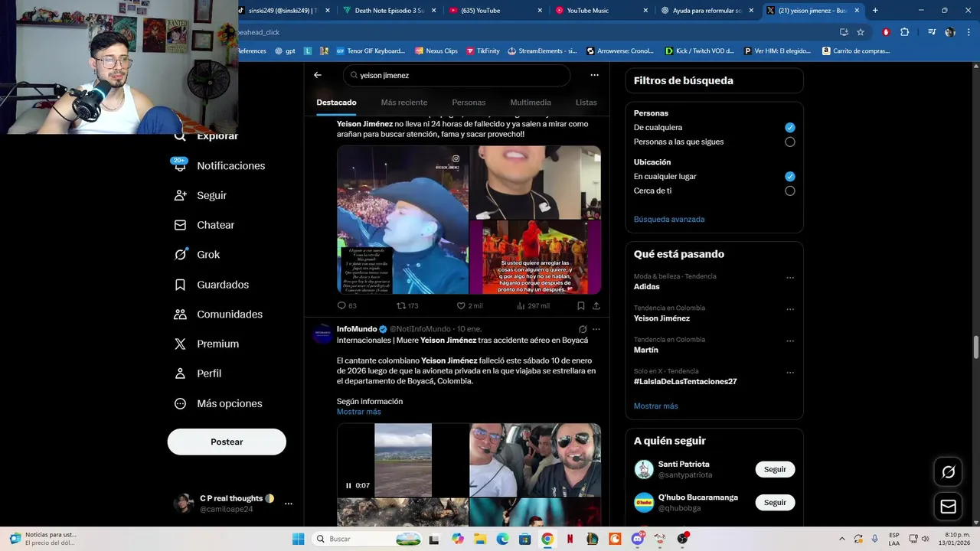This screenshot has height=551, width=980.
Task: Open options for Adidas trend
Action: [x=790, y=278]
